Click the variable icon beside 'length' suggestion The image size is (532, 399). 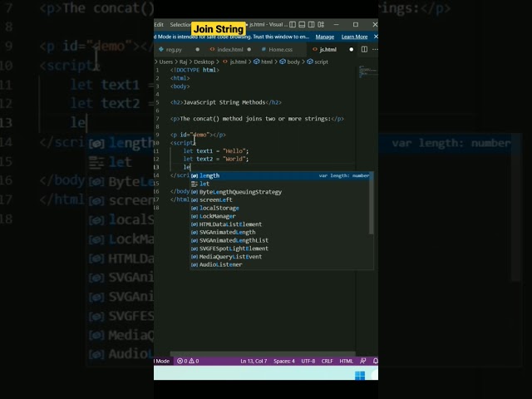click(195, 175)
